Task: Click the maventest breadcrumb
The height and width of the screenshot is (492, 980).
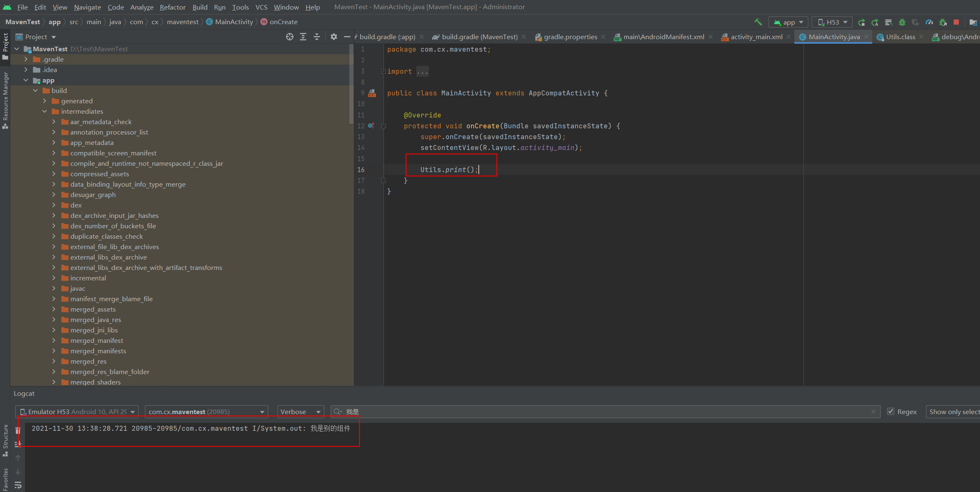Action: coord(182,22)
